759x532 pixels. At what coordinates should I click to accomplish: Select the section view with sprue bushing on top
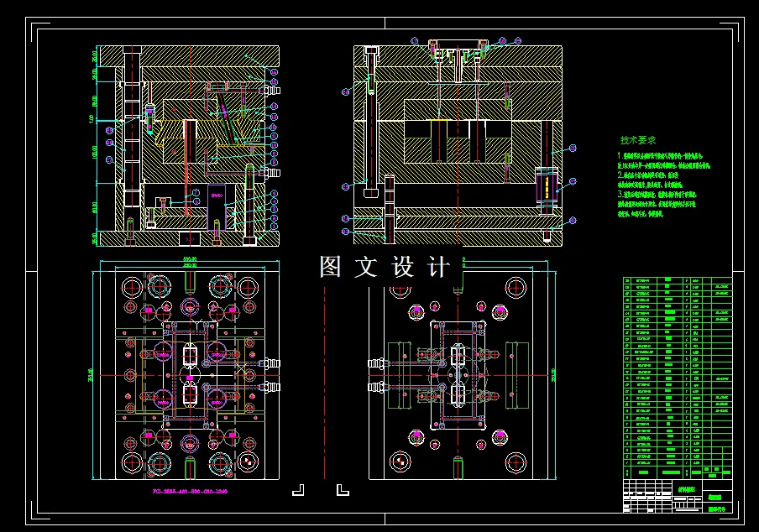458,143
